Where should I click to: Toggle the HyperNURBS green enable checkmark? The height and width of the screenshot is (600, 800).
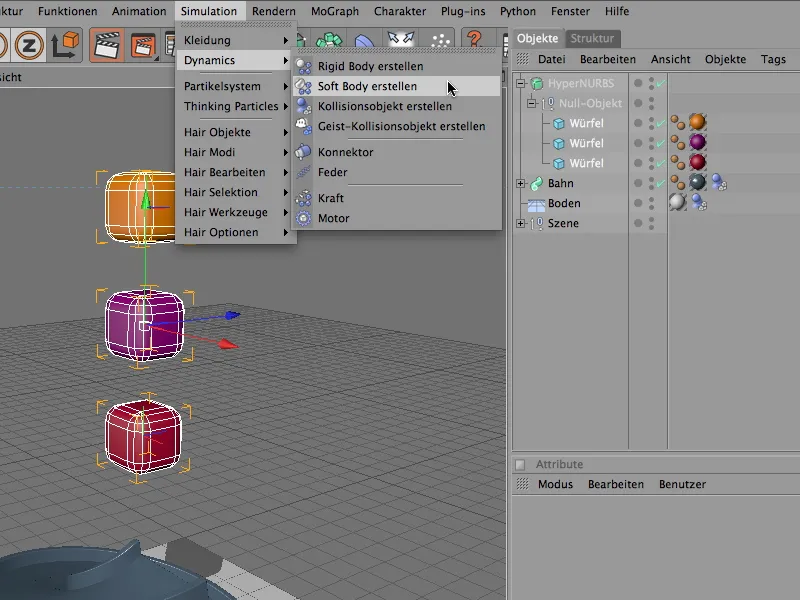click(661, 83)
